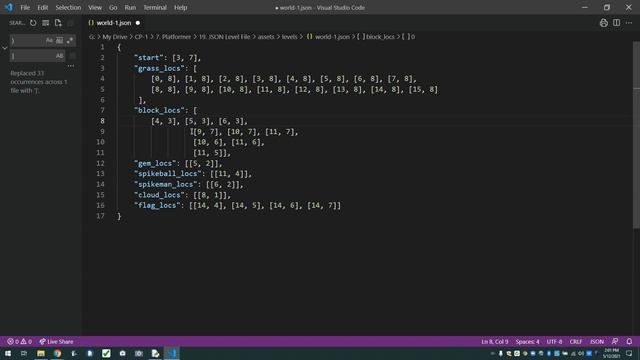Click the feedback icon in the status bar
The image size is (640, 360).
(615, 342)
